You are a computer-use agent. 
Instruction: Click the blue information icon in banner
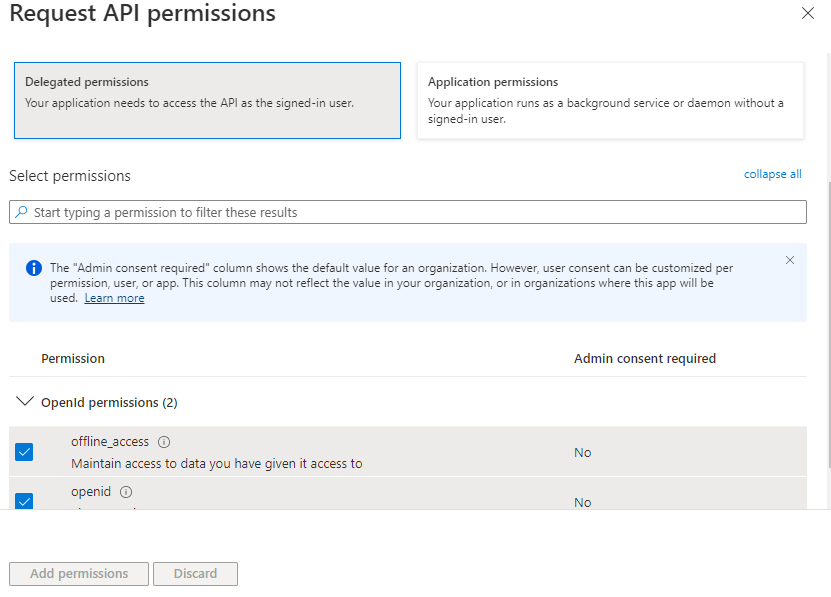tap(34, 268)
